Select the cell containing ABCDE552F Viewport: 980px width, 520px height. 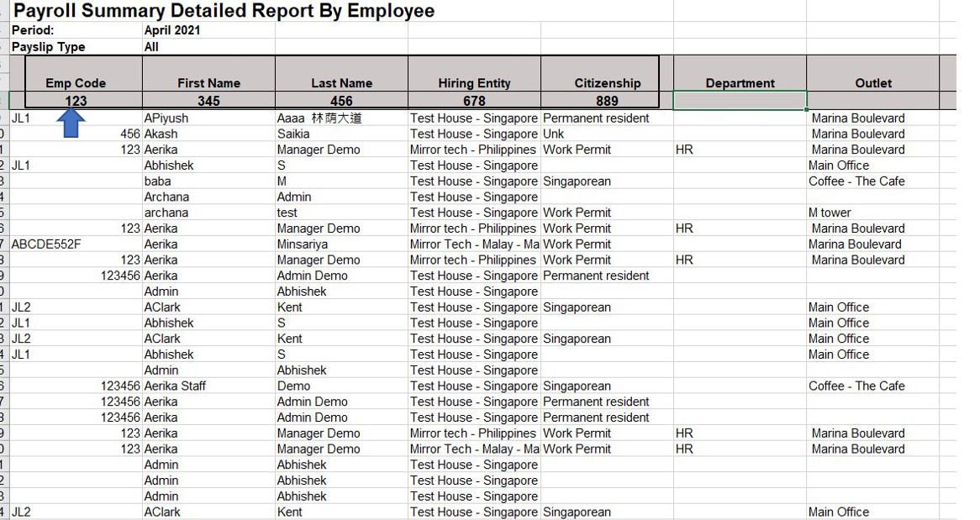coord(76,244)
